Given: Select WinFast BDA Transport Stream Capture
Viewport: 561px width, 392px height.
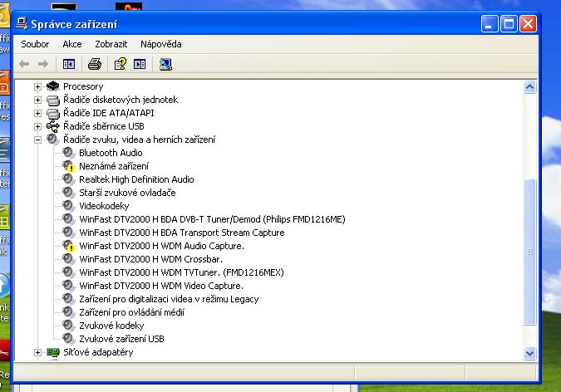Looking at the screenshot, I should [181, 233].
